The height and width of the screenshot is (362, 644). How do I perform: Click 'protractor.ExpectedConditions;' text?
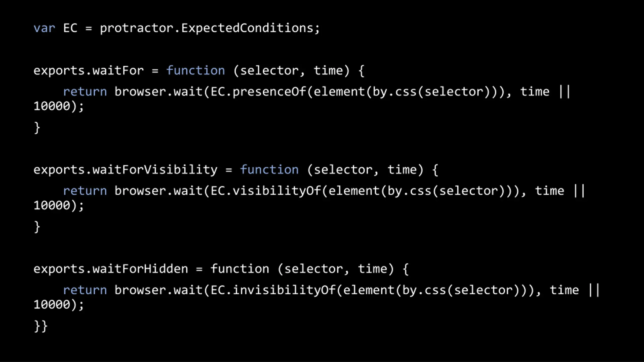[210, 28]
